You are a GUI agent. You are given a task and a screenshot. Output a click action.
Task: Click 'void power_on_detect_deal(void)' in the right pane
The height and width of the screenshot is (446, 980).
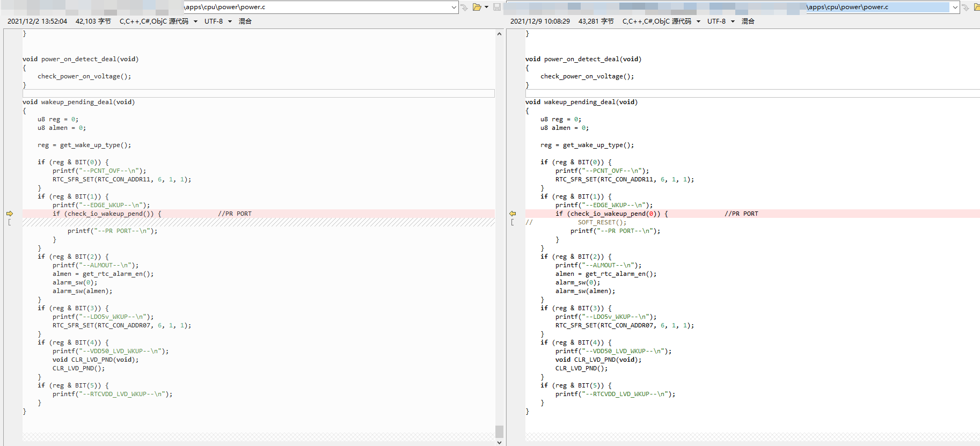pyautogui.click(x=583, y=59)
